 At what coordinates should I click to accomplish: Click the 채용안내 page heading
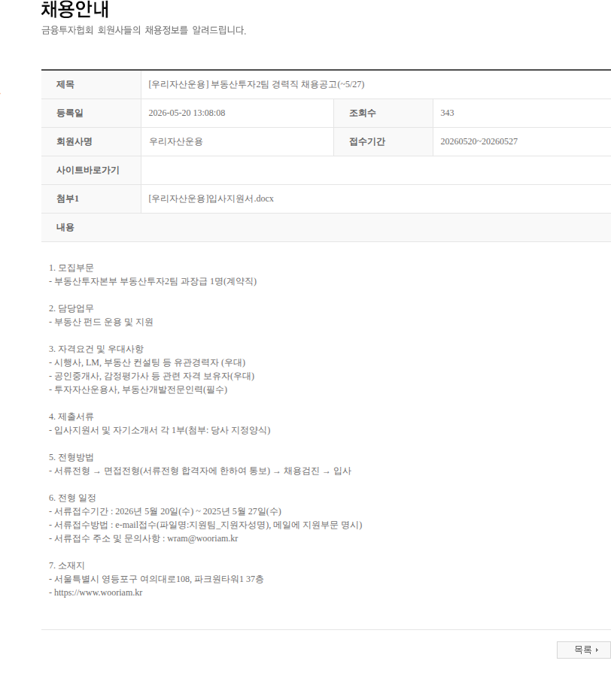coord(75,9)
